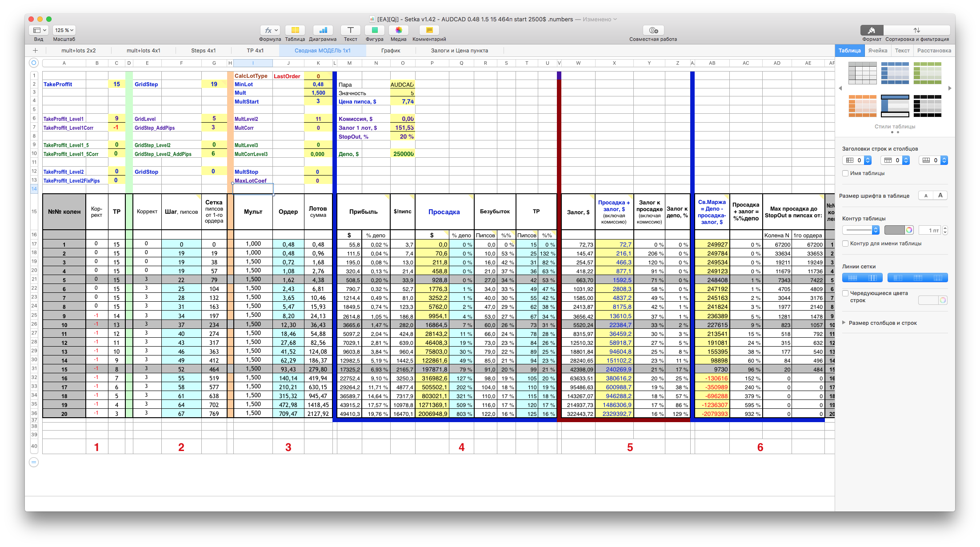Screen dimensions: 980x547
Task: Click the AUDCAD pair cell
Action: pos(402,84)
